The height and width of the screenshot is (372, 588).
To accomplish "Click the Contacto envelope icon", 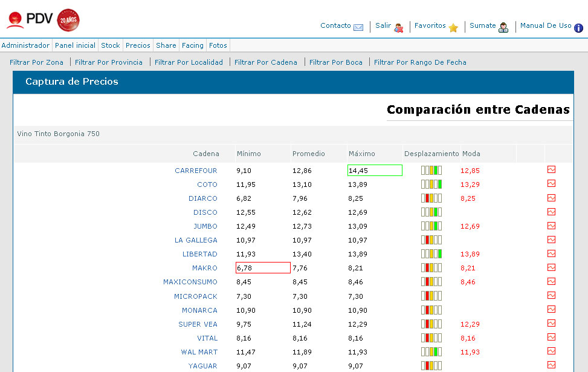I will click(358, 27).
